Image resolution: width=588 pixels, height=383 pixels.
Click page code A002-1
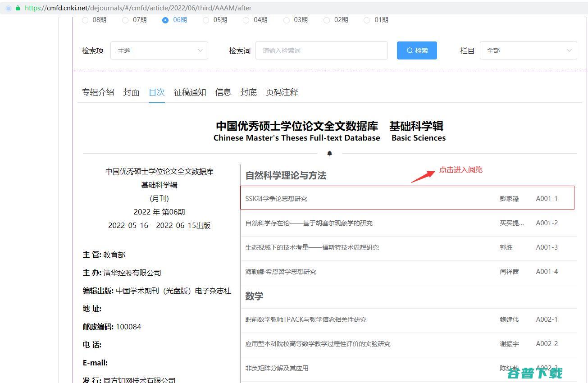[x=547, y=319]
